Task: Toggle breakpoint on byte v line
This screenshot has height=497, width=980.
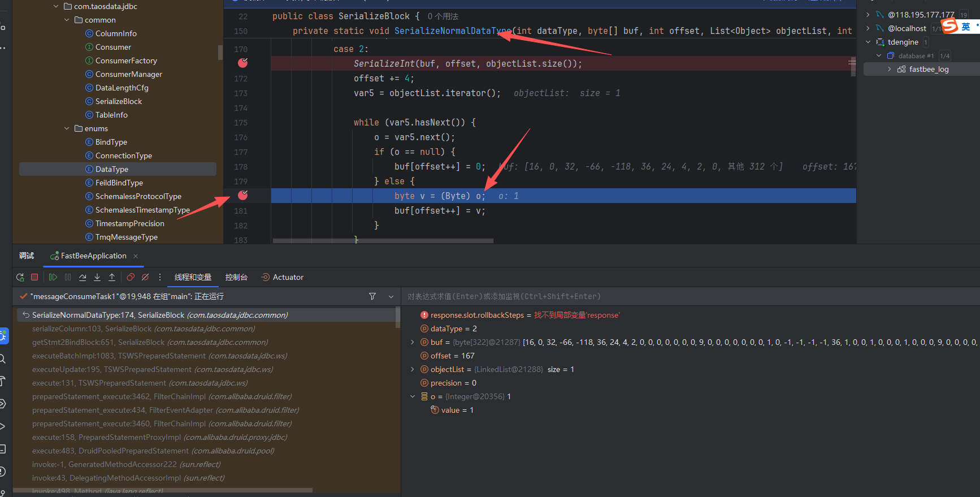Action: (243, 195)
